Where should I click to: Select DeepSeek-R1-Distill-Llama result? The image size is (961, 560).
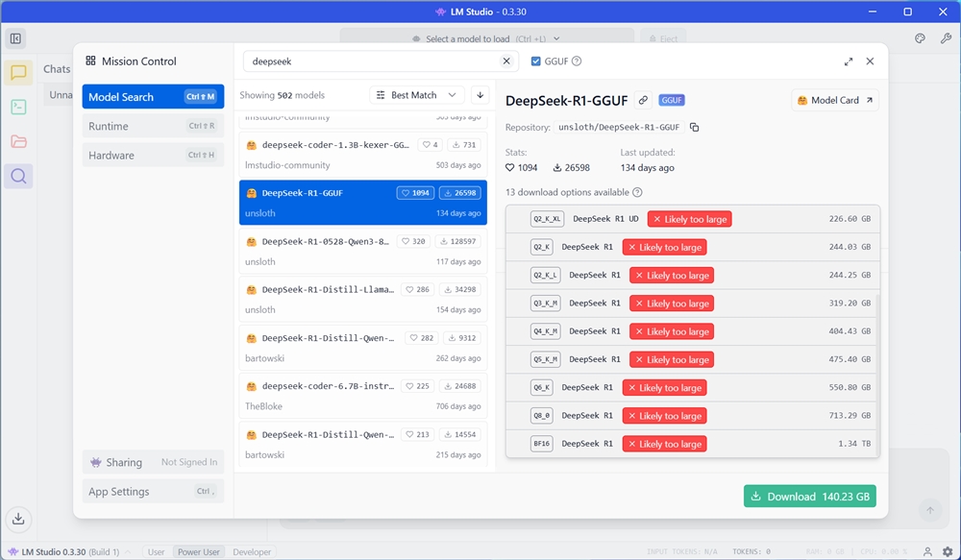coord(363,300)
